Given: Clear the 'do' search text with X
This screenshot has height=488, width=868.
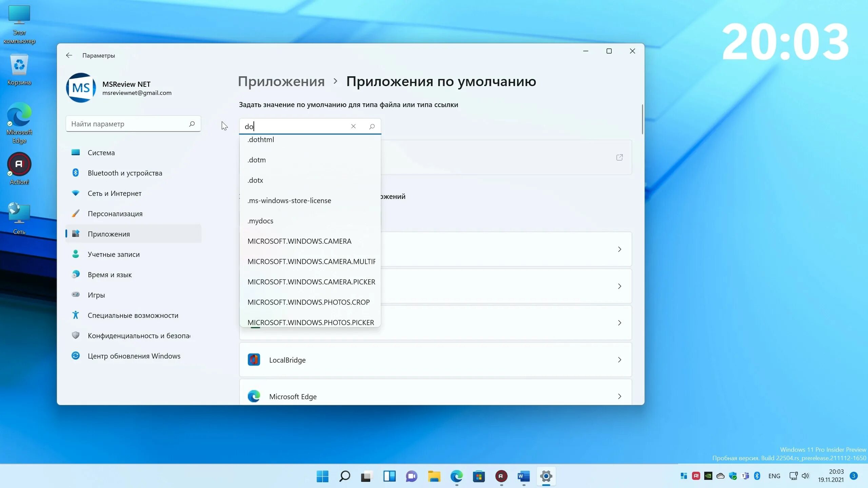Looking at the screenshot, I should tap(353, 126).
